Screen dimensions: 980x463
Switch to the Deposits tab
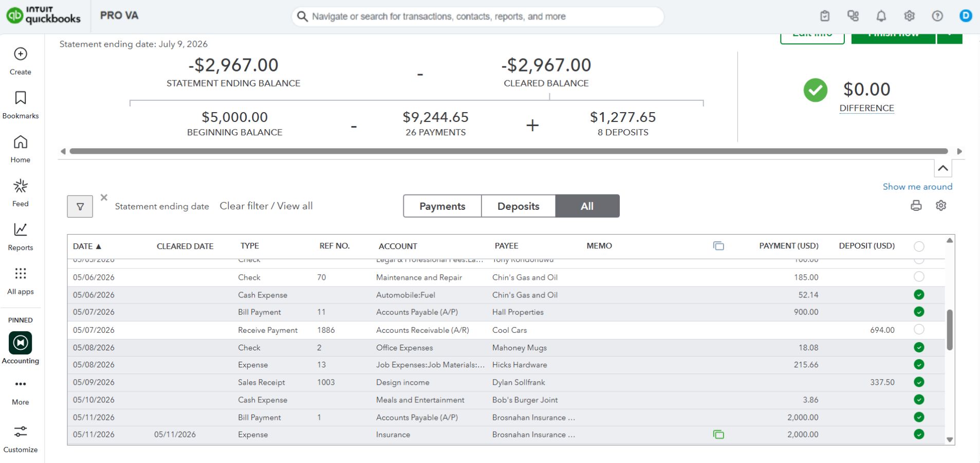[519, 206]
